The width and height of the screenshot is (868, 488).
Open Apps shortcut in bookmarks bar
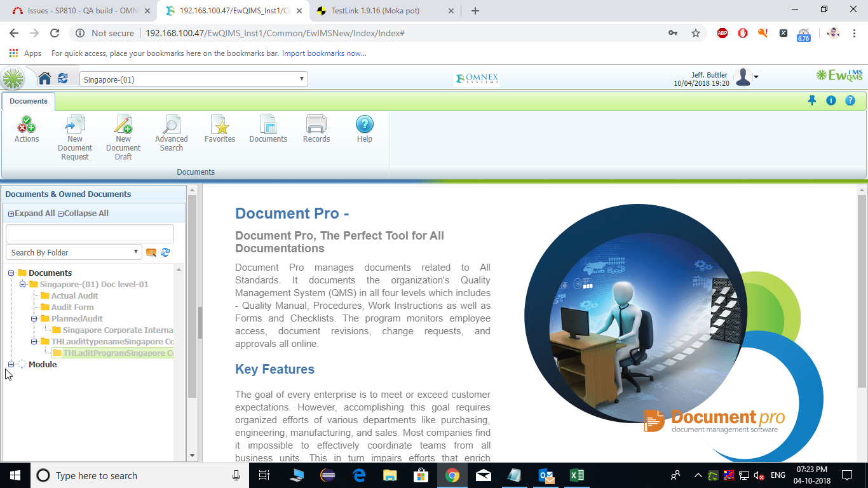25,53
